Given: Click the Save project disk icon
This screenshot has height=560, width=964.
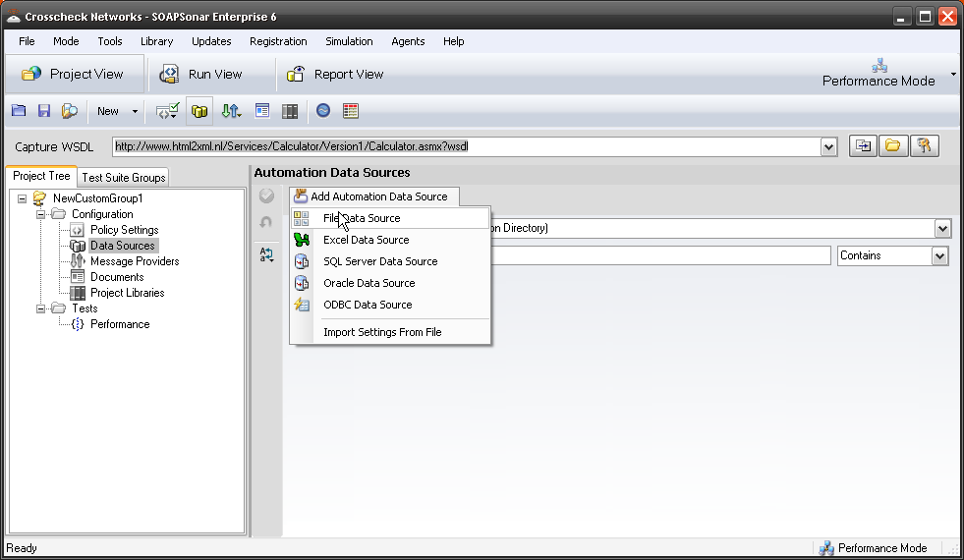Looking at the screenshot, I should (43, 111).
